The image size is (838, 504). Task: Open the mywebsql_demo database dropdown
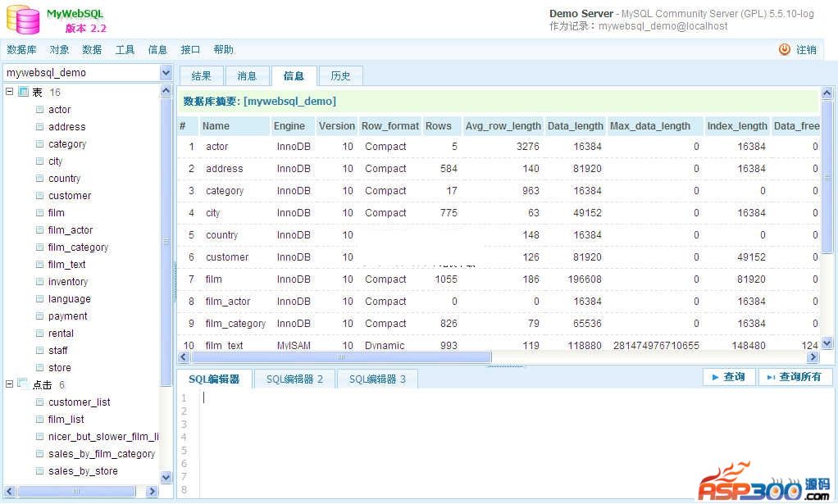(x=166, y=72)
